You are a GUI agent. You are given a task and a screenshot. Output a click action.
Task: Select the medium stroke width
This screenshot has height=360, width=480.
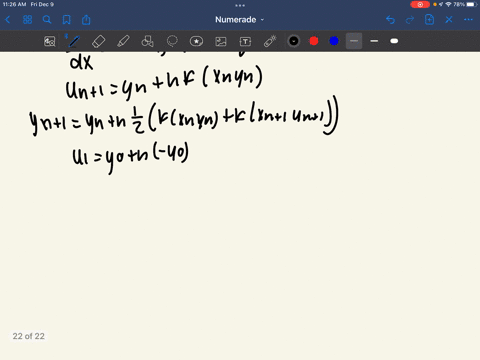(x=374, y=41)
